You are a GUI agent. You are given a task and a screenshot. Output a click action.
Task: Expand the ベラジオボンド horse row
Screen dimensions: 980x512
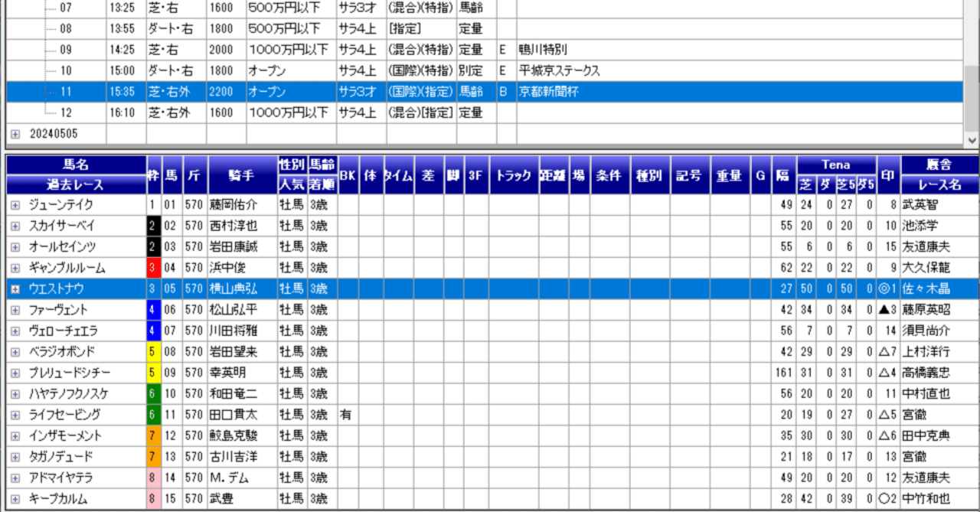coord(15,352)
